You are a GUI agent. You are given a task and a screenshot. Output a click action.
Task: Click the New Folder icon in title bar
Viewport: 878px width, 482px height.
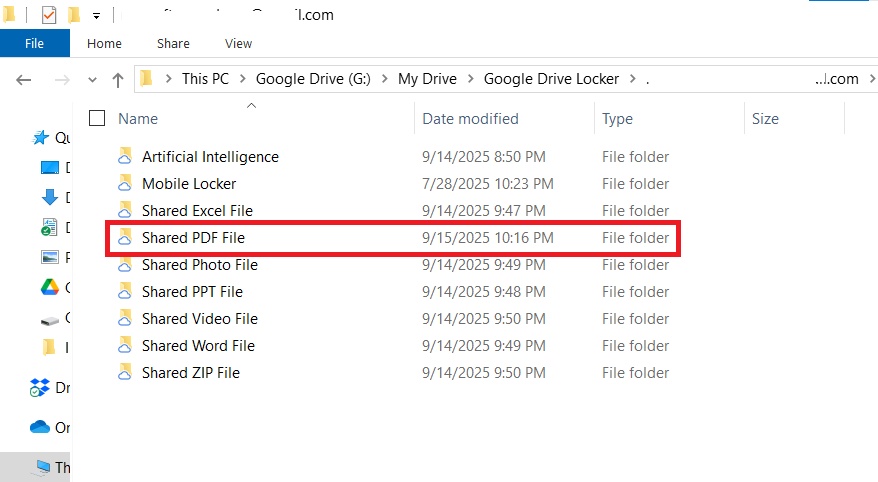pos(74,15)
